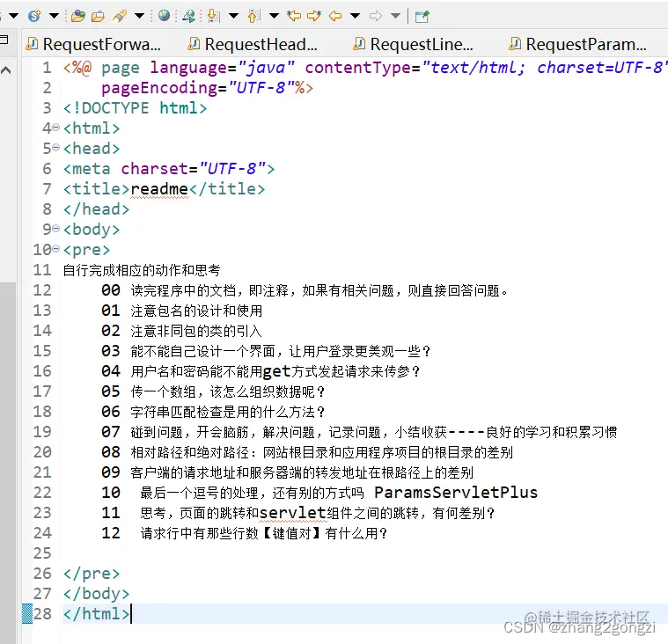The image size is (668, 644).
Task: Open the Back navigation history dropdown
Action: click(x=355, y=16)
